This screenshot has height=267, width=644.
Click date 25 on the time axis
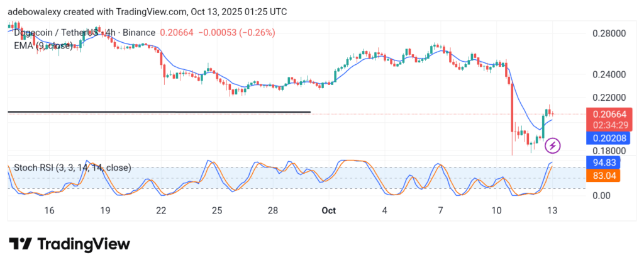(x=217, y=210)
